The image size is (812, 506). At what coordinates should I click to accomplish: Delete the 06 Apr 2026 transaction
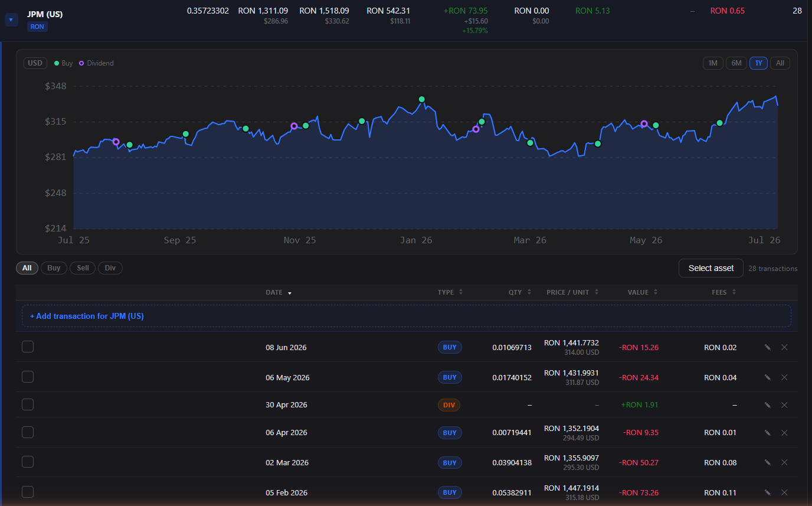(x=784, y=433)
